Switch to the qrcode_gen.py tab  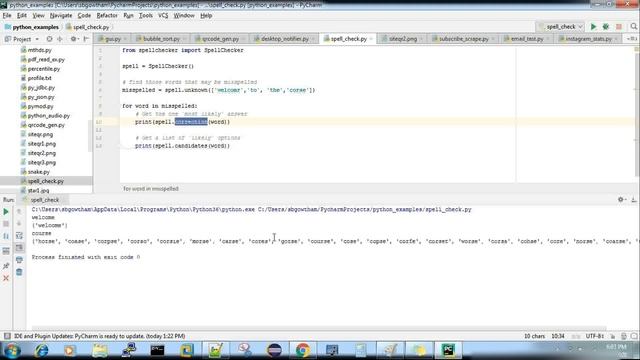(220, 39)
